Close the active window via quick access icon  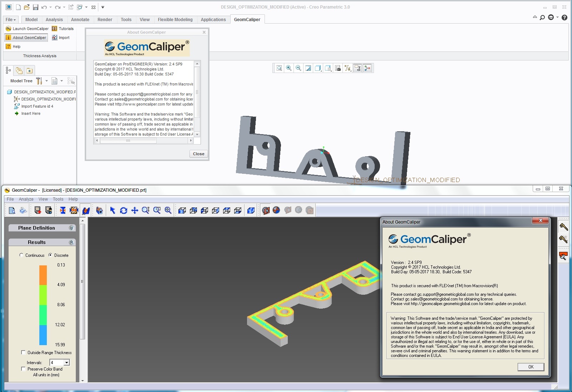[94, 7]
